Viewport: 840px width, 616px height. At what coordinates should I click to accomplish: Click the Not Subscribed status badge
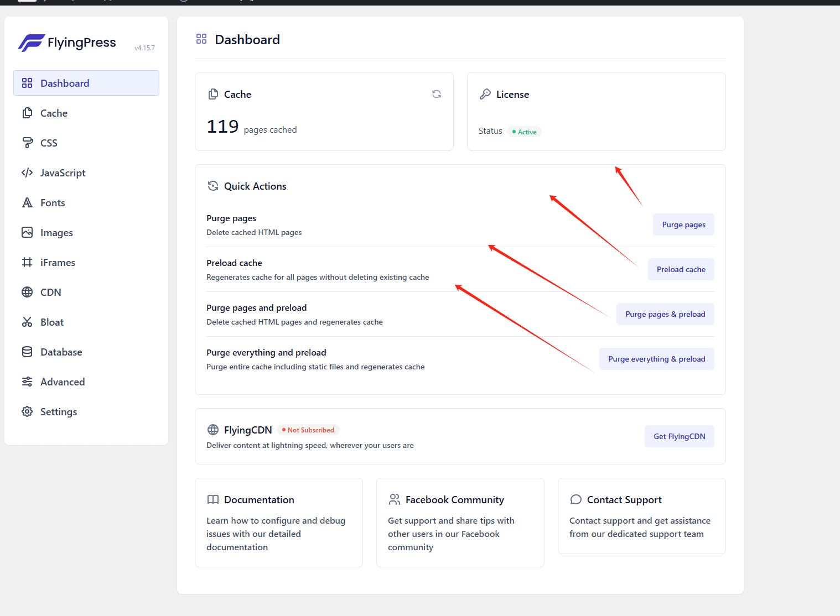[308, 430]
